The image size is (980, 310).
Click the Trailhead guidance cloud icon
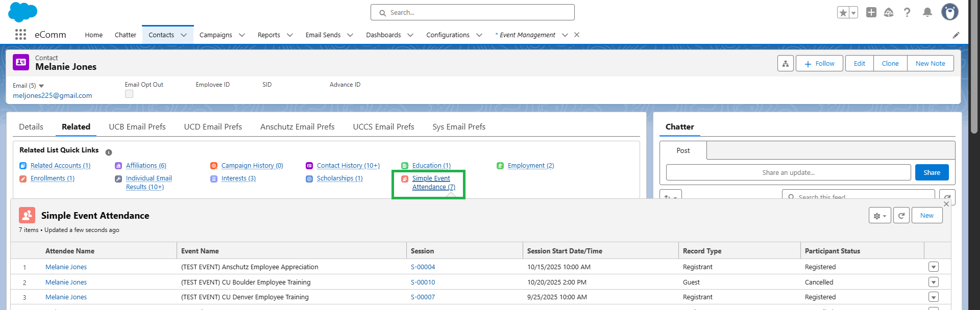[889, 12]
